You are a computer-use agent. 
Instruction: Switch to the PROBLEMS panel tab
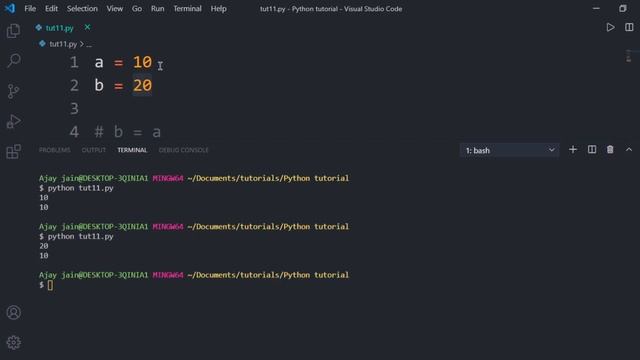click(54, 150)
